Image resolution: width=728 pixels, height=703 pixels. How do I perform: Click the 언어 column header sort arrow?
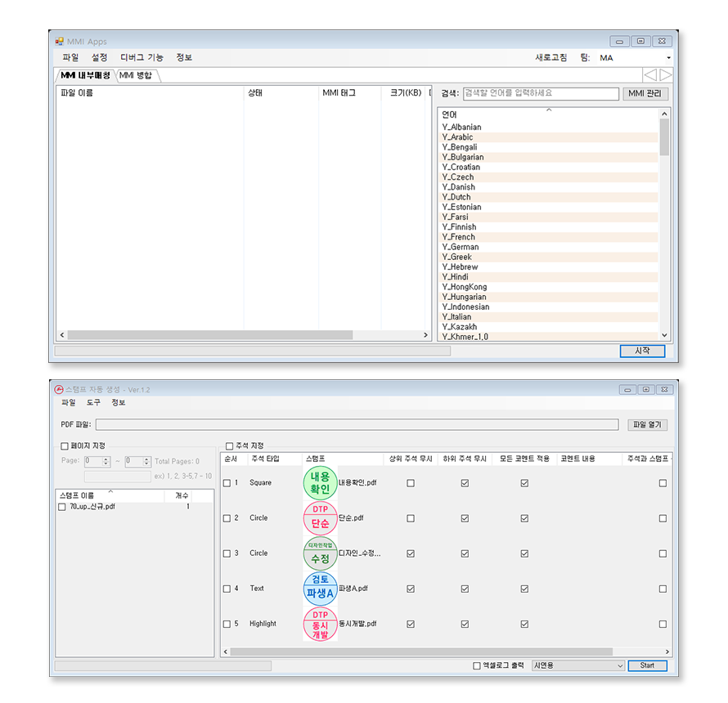(549, 110)
